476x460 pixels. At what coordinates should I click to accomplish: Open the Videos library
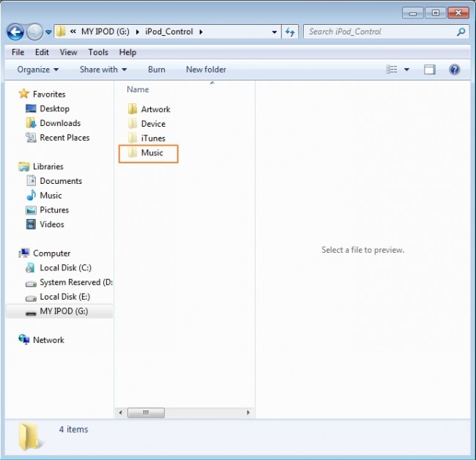click(x=45, y=224)
